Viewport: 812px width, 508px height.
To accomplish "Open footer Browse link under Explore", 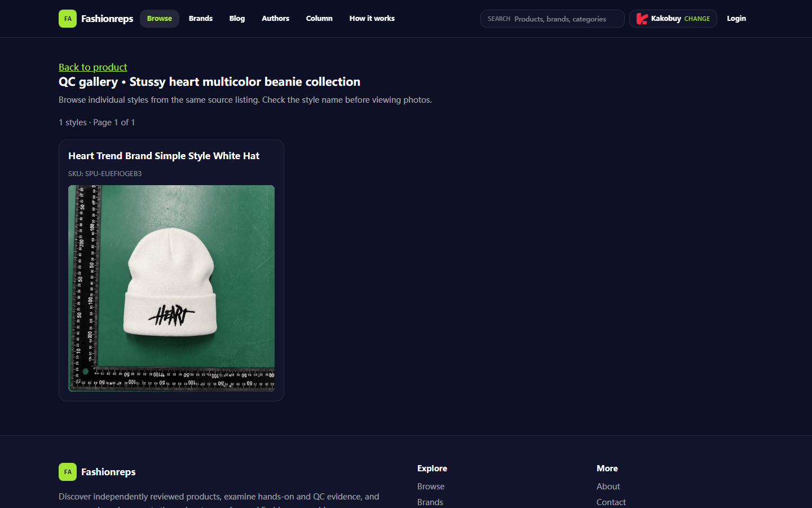I will [x=431, y=487].
